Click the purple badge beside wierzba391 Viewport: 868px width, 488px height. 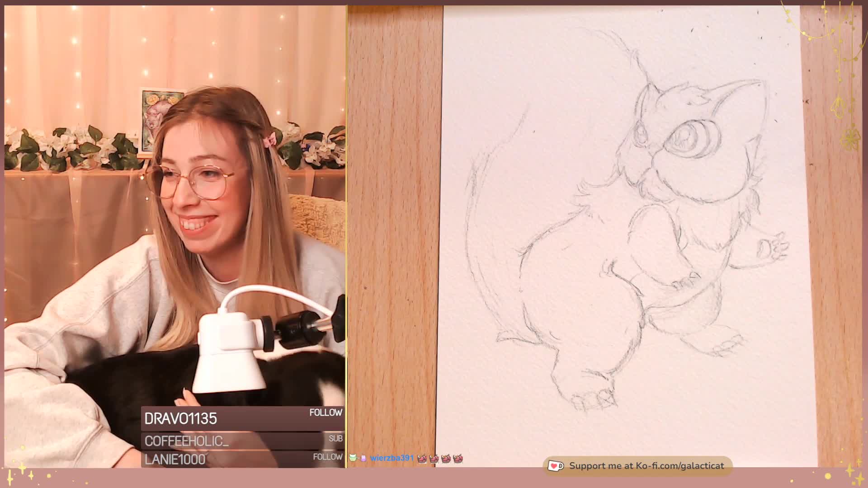[x=363, y=458]
